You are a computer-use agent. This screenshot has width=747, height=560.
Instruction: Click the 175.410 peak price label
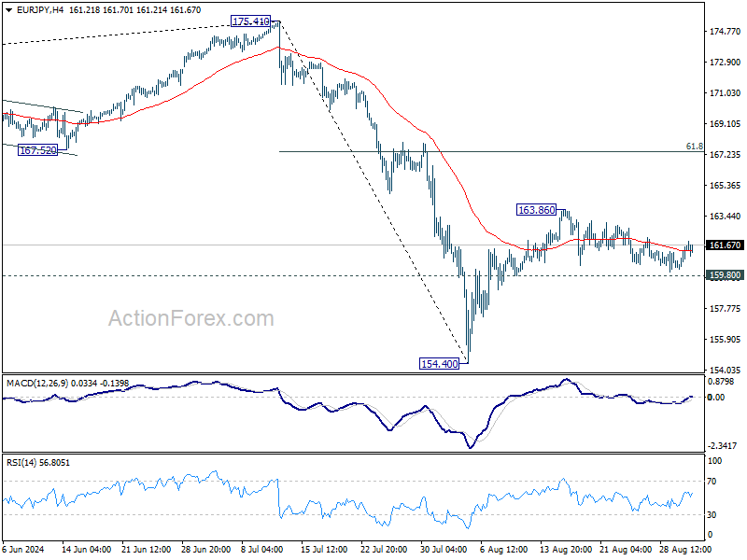[x=250, y=21]
